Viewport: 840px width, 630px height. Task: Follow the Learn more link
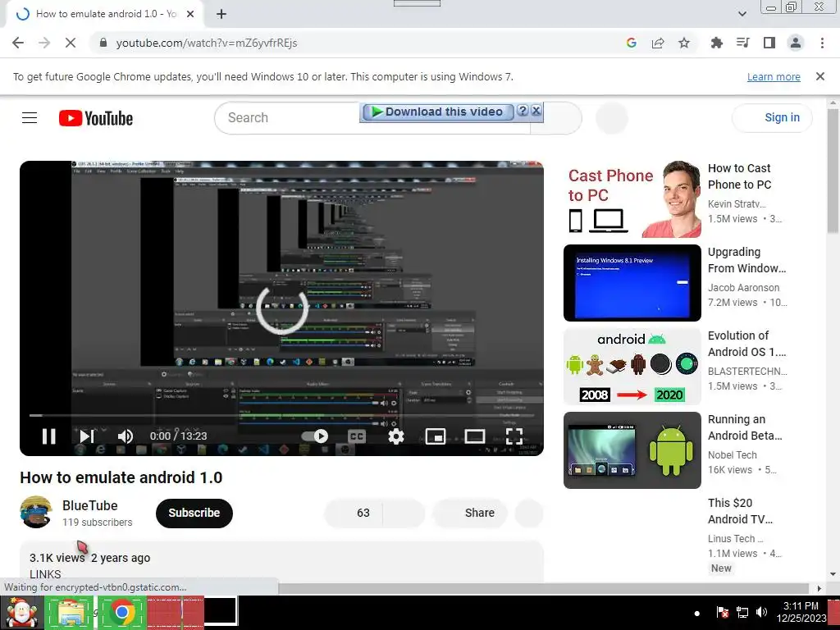pos(774,77)
